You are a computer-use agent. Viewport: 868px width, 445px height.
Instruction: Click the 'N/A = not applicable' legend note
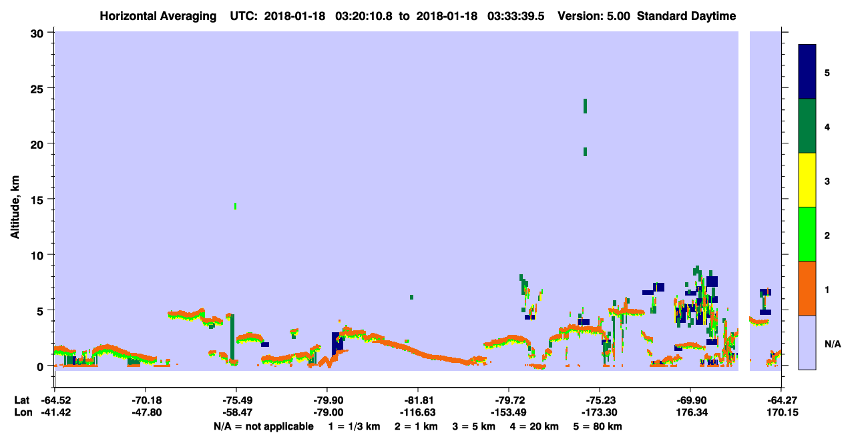pos(263,426)
